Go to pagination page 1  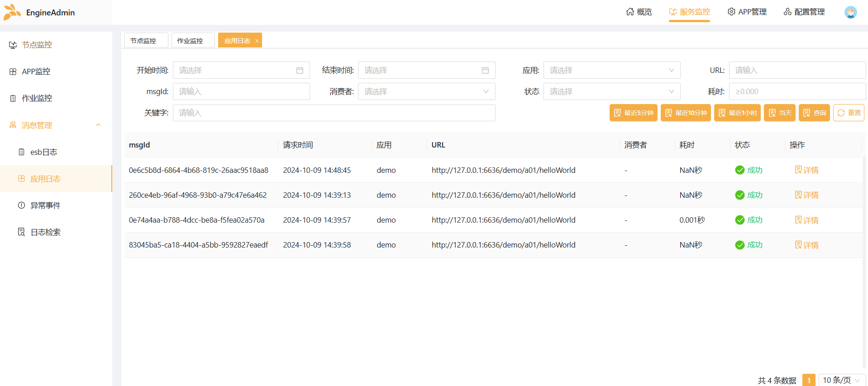coord(809,380)
